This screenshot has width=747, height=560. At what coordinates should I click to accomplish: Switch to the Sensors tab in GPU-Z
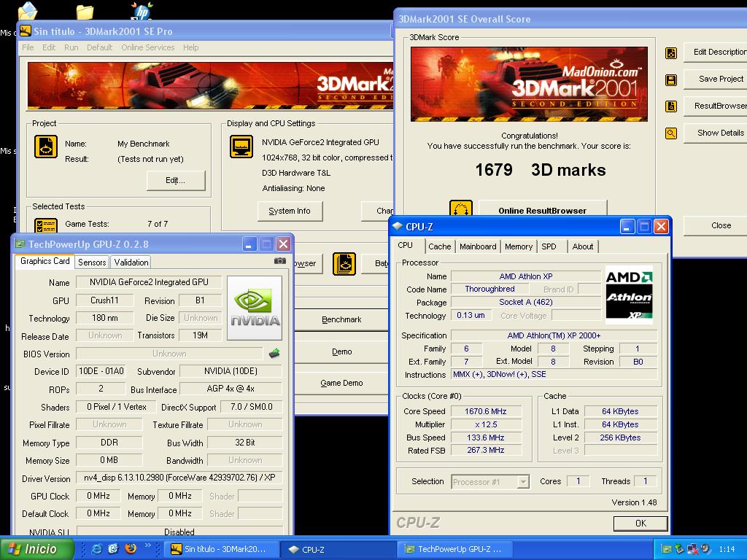click(x=92, y=262)
